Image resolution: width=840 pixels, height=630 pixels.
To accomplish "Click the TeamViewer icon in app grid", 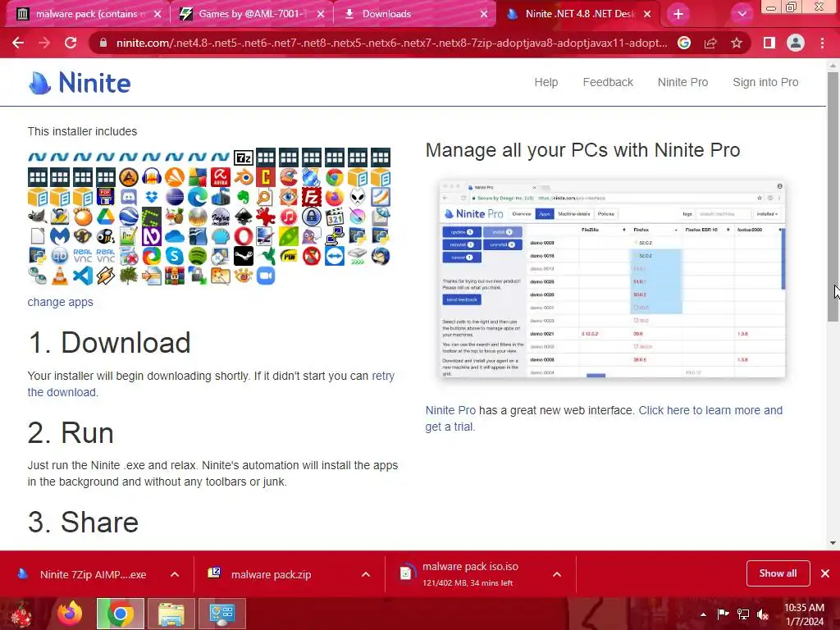I will [x=335, y=256].
